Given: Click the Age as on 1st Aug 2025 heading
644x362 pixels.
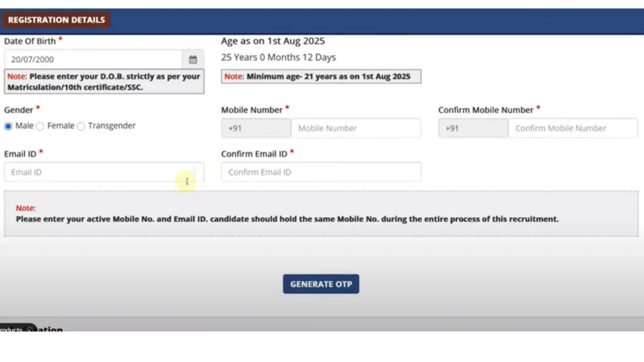Looking at the screenshot, I should pyautogui.click(x=273, y=41).
